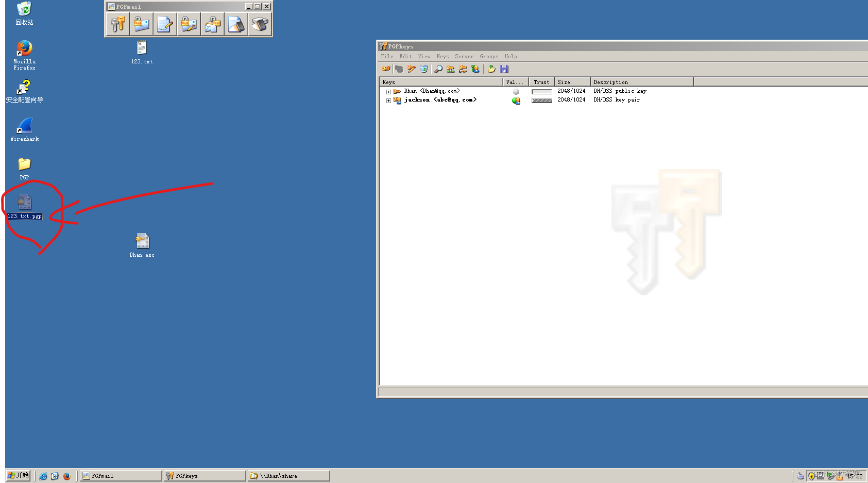The width and height of the screenshot is (868, 483).
Task: Expand the jackson key tree node
Action: coord(388,101)
